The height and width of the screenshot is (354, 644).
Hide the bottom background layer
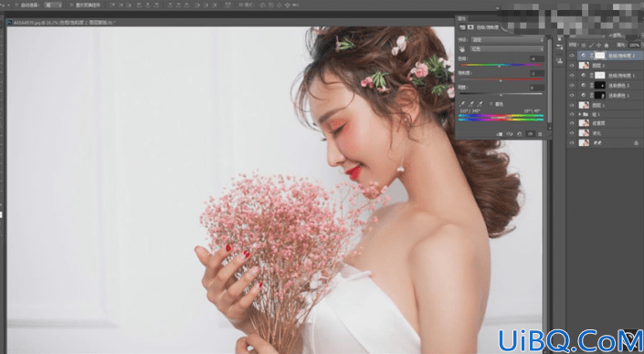[x=572, y=142]
